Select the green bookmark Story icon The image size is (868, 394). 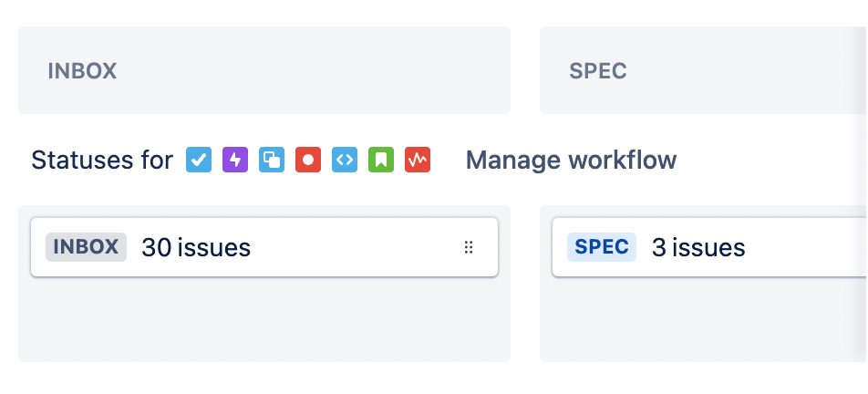pyautogui.click(x=381, y=160)
